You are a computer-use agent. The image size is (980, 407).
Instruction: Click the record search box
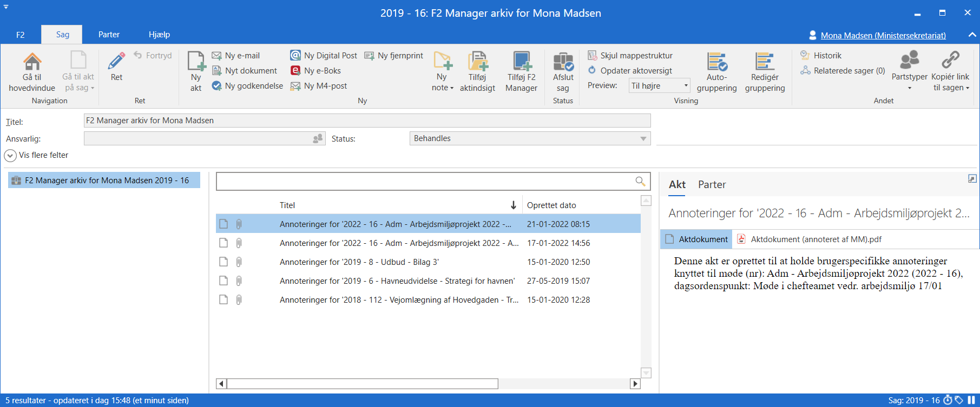click(433, 181)
